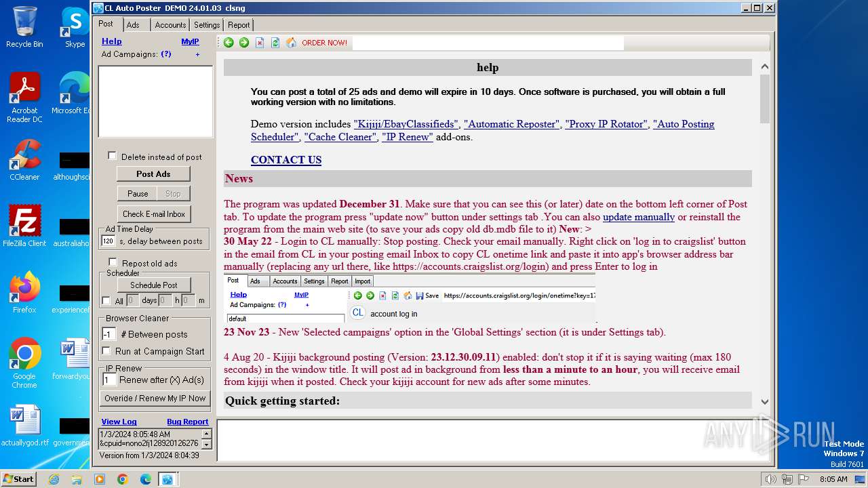
Task: Enable Repost old ads checkbox
Action: tap(113, 262)
